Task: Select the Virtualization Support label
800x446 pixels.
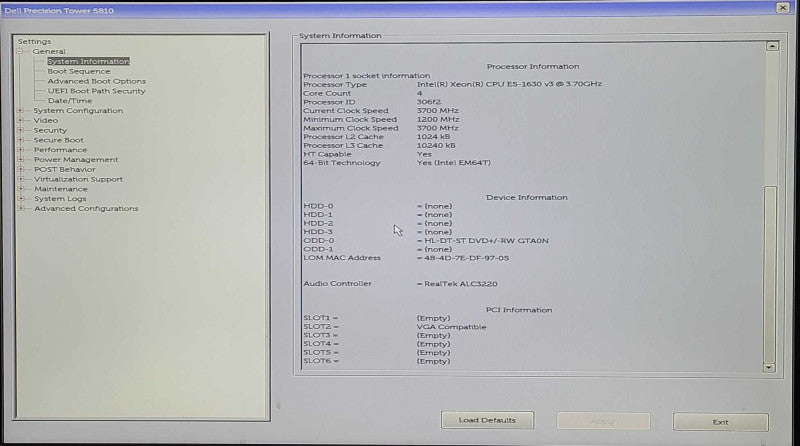Action: point(79,179)
